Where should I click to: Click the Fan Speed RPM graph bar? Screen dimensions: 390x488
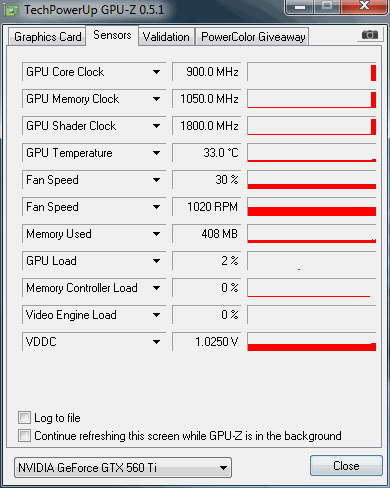coord(312,207)
